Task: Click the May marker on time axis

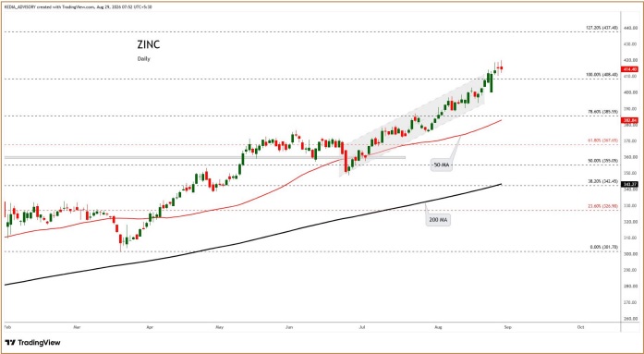Action: point(219,327)
